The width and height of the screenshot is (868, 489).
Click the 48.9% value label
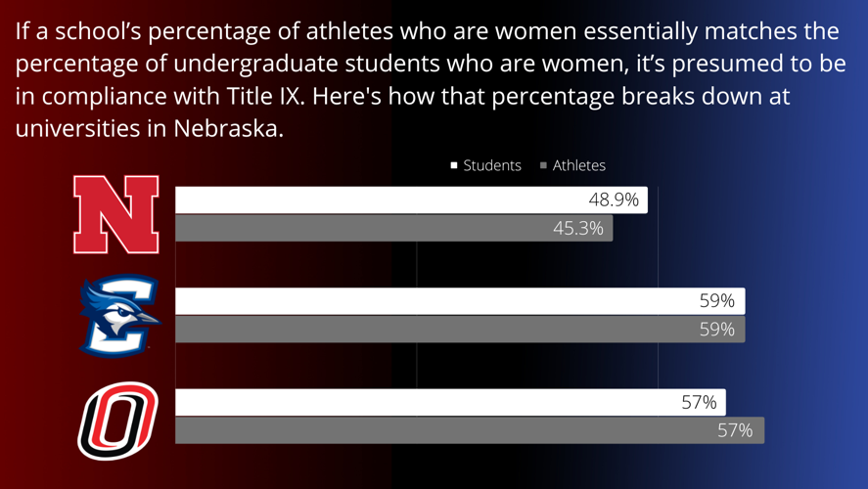coord(614,200)
